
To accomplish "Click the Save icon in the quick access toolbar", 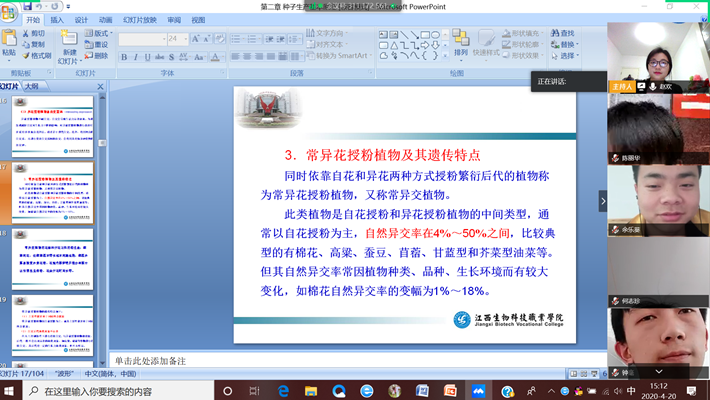I will click(x=27, y=5).
